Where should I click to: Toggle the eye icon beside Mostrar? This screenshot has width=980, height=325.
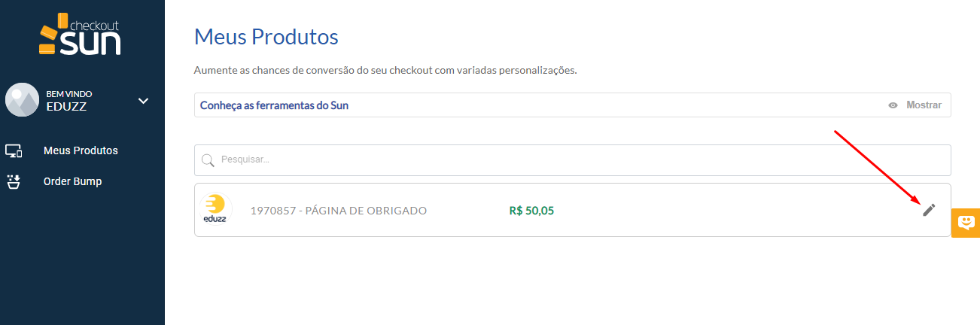click(893, 105)
